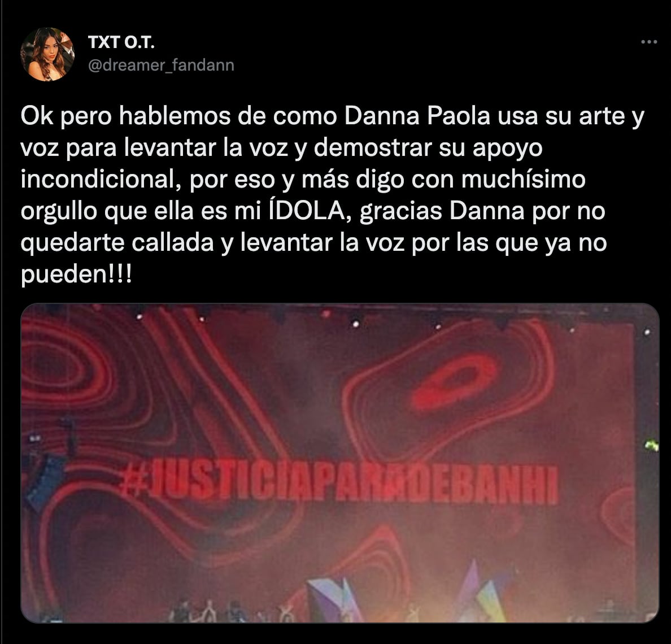Open the TXT O.T. display name link
The image size is (671, 644).
pyautogui.click(x=121, y=42)
